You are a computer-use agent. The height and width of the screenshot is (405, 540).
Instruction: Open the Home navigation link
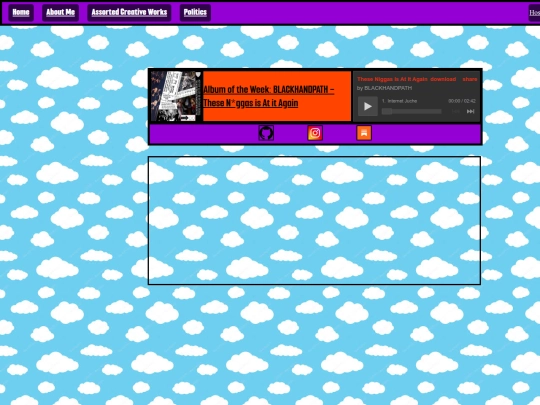(21, 13)
